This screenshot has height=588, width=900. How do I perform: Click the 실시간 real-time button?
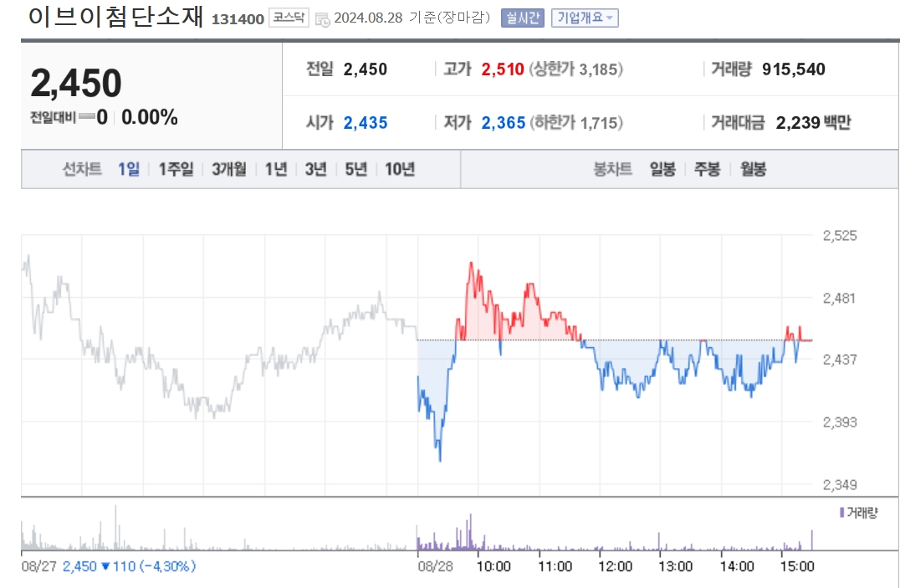[522, 18]
